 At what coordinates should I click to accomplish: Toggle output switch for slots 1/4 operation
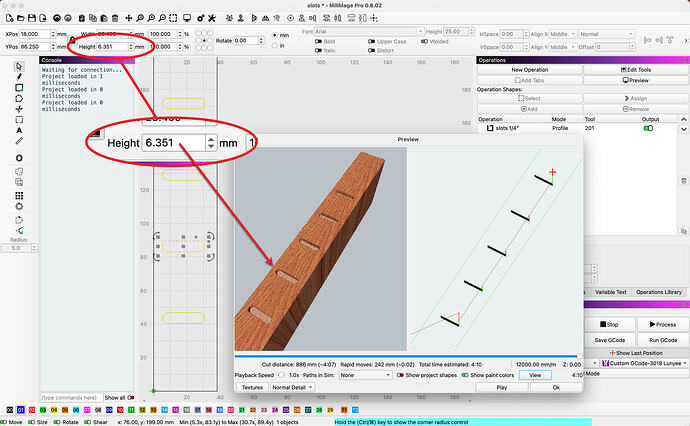click(x=648, y=128)
